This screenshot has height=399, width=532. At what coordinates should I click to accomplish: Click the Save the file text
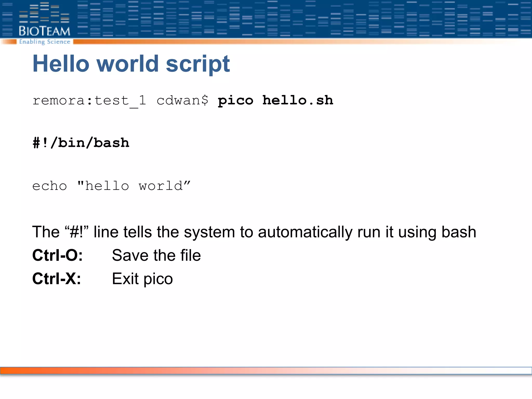(x=156, y=255)
